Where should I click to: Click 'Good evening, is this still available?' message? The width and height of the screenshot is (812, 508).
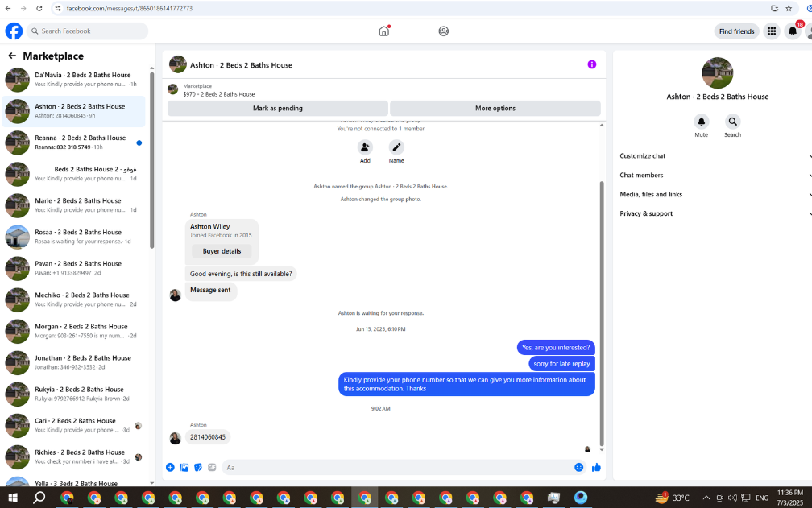click(x=241, y=274)
